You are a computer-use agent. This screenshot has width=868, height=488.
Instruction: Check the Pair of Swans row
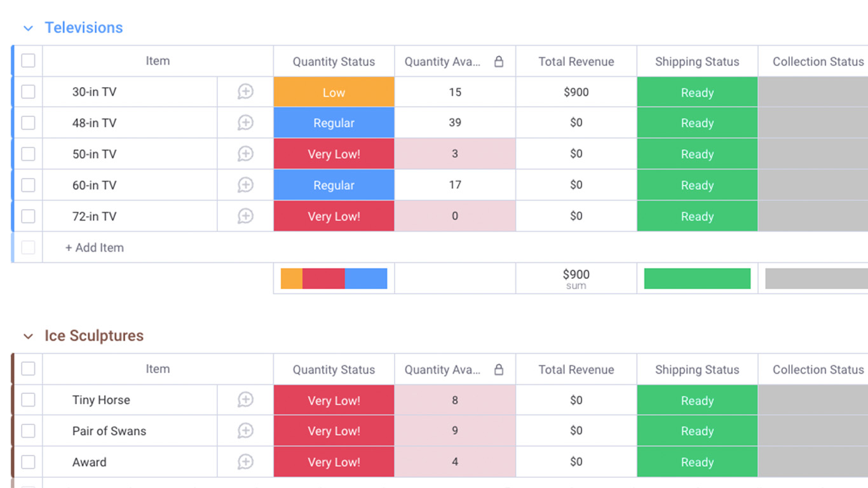pos(28,431)
